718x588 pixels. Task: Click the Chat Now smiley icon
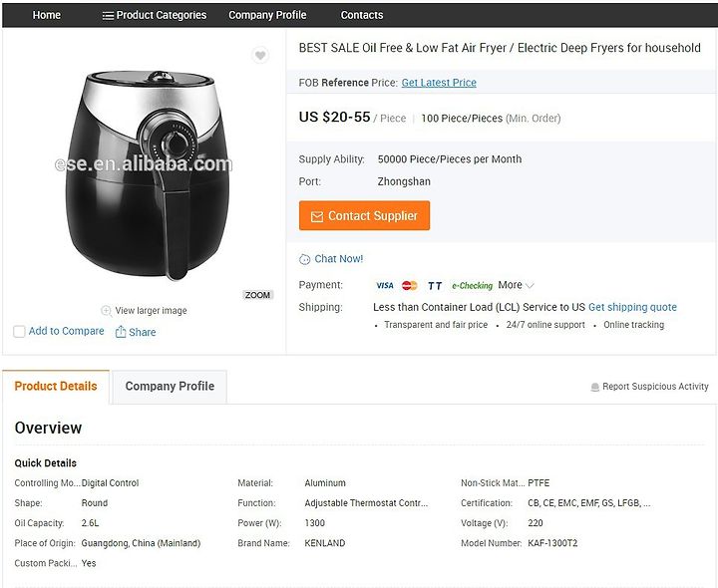point(304,259)
